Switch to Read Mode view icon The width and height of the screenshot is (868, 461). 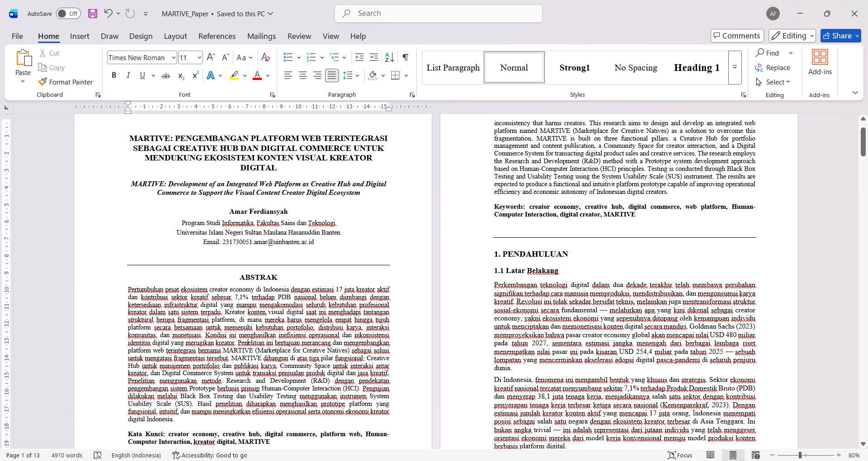point(711,455)
